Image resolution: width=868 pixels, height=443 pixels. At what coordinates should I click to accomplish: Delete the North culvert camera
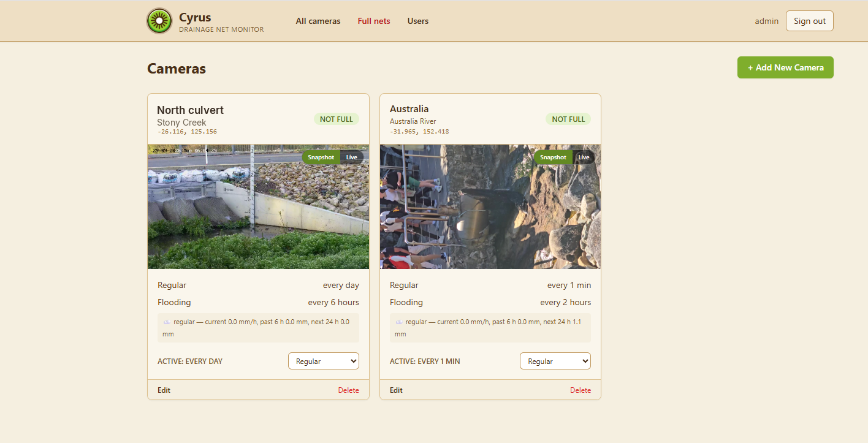349,390
